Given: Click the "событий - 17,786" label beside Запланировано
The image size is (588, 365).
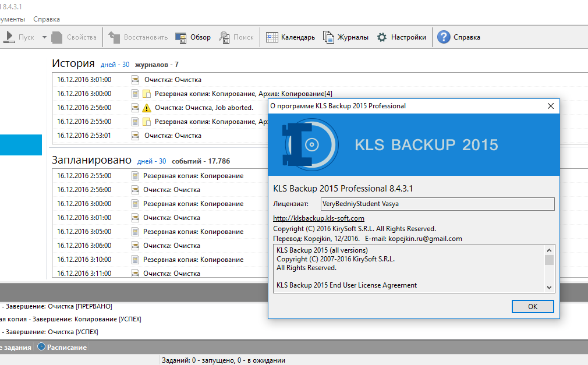Looking at the screenshot, I should click(x=201, y=161).
